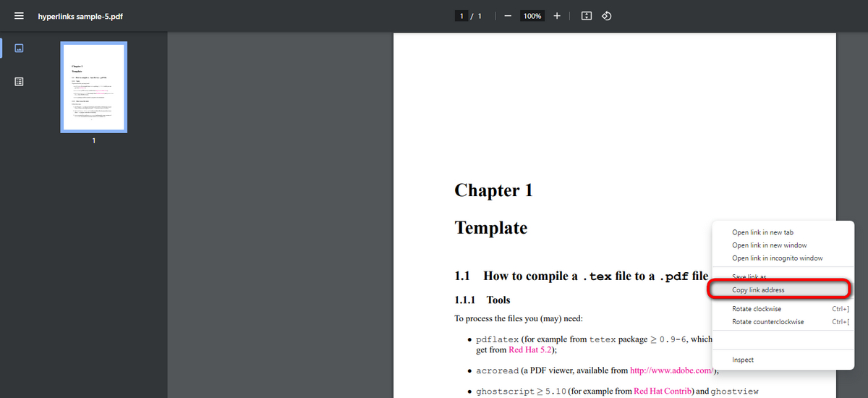Click the 1.1.1 Tools subheading
Image resolution: width=868 pixels, height=398 pixels.
[482, 300]
